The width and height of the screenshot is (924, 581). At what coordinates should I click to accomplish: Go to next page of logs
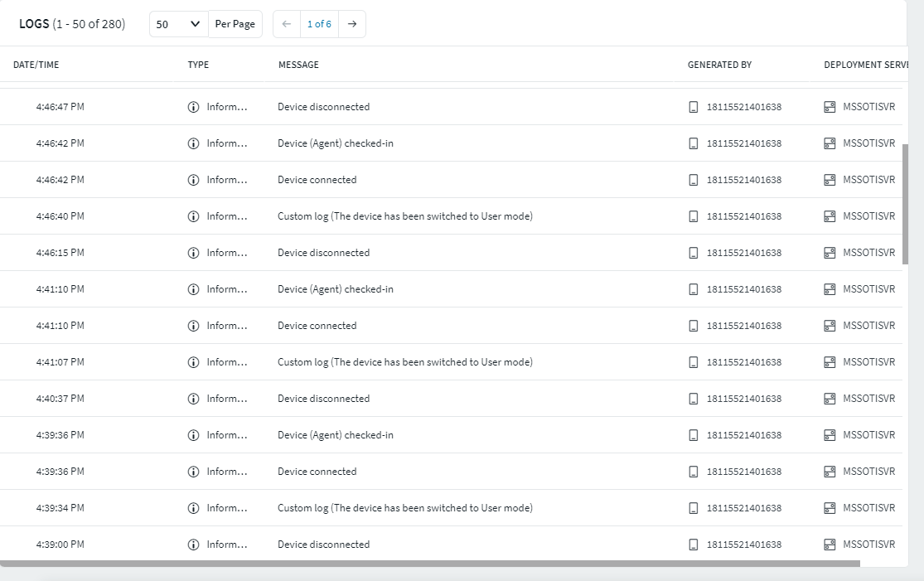352,24
